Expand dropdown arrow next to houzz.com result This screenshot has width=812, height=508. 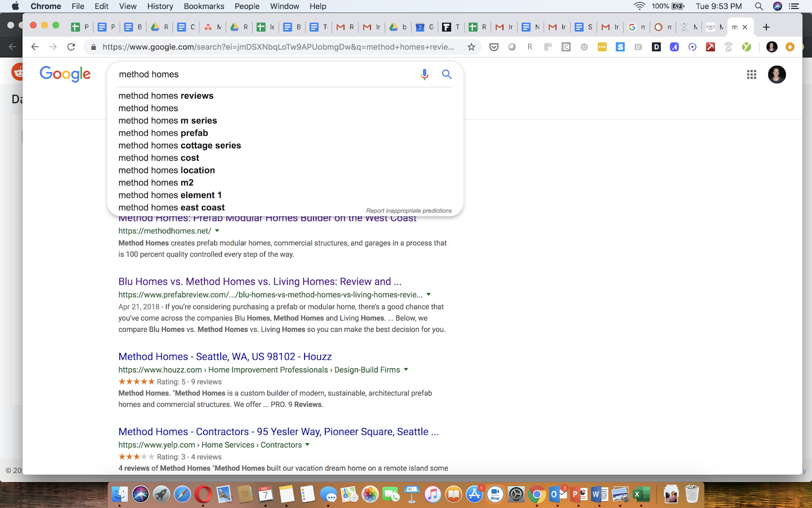tap(406, 370)
